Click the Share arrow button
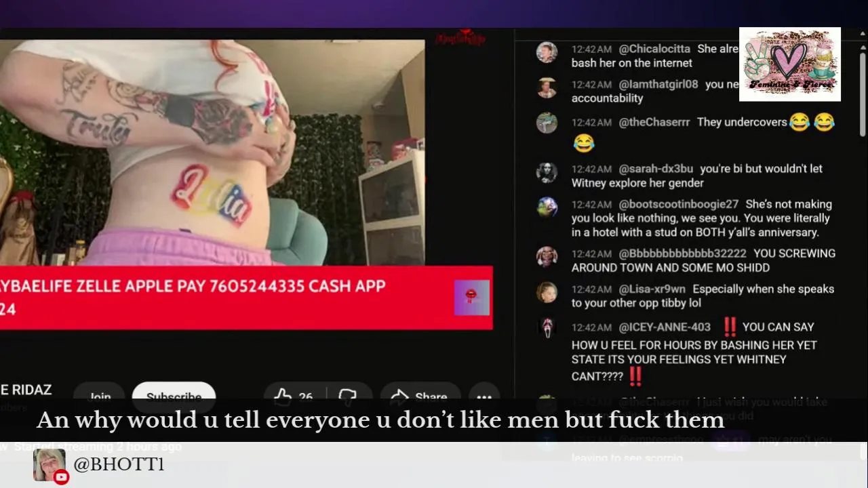The height and width of the screenshot is (488, 868). [x=420, y=397]
